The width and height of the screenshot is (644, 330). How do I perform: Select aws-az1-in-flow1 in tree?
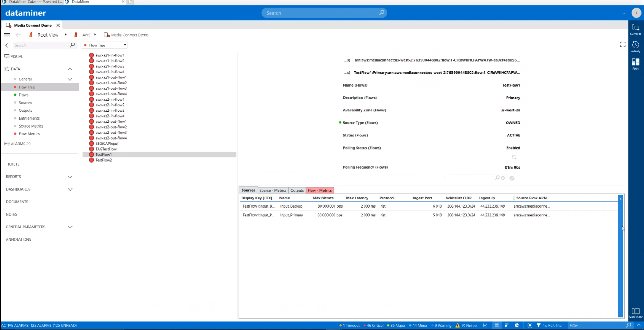pyautogui.click(x=110, y=55)
